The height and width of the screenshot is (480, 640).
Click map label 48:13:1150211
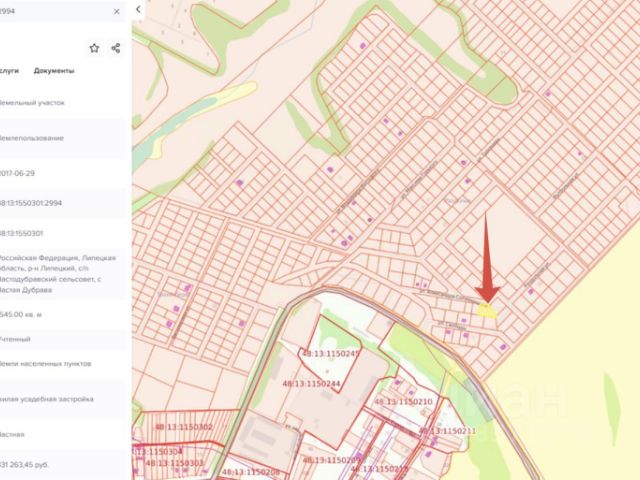pyautogui.click(x=447, y=431)
